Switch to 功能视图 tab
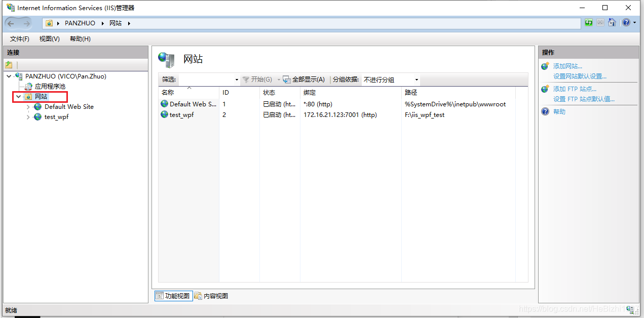 (173, 296)
